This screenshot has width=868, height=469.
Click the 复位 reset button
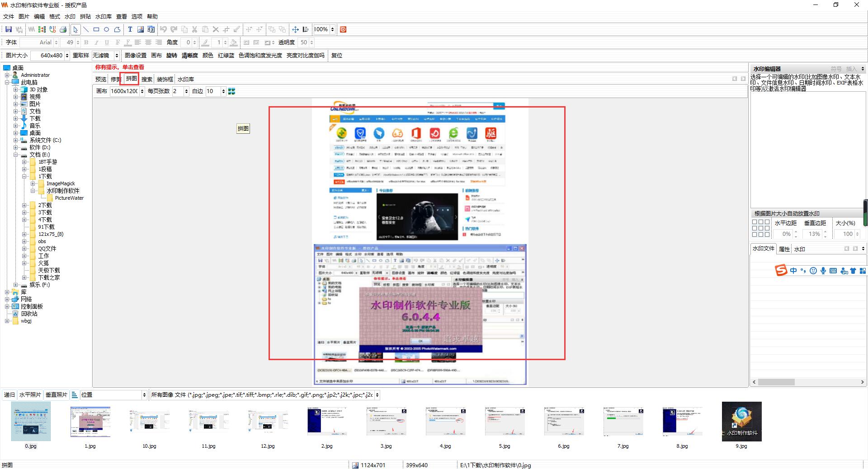point(337,56)
